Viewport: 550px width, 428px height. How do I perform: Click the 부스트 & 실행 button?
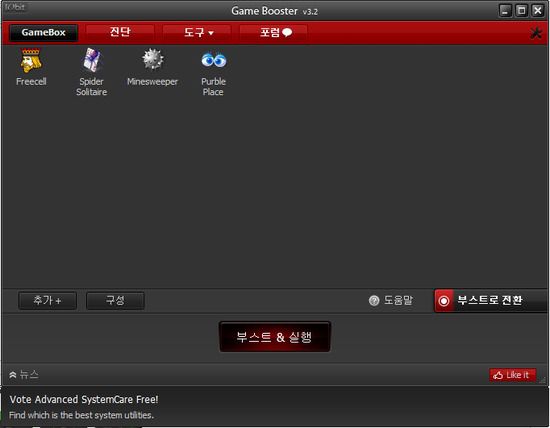click(x=275, y=337)
